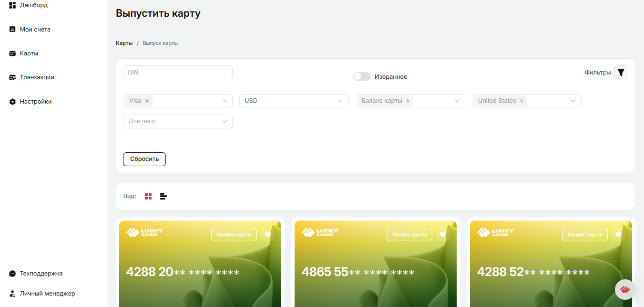Go to Дашборд menu item
Viewport: 644px width, 307px height.
pyautogui.click(x=33, y=5)
